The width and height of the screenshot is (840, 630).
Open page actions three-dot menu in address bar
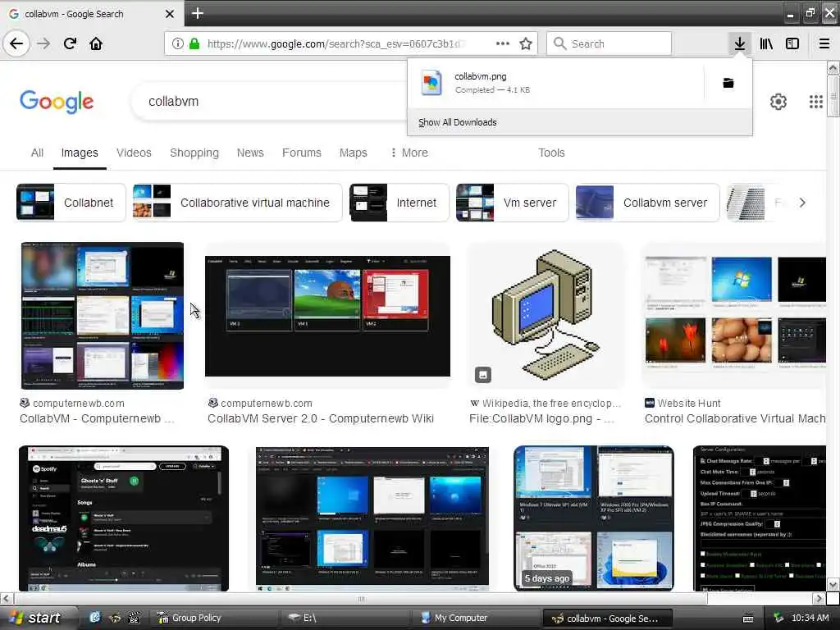click(503, 43)
